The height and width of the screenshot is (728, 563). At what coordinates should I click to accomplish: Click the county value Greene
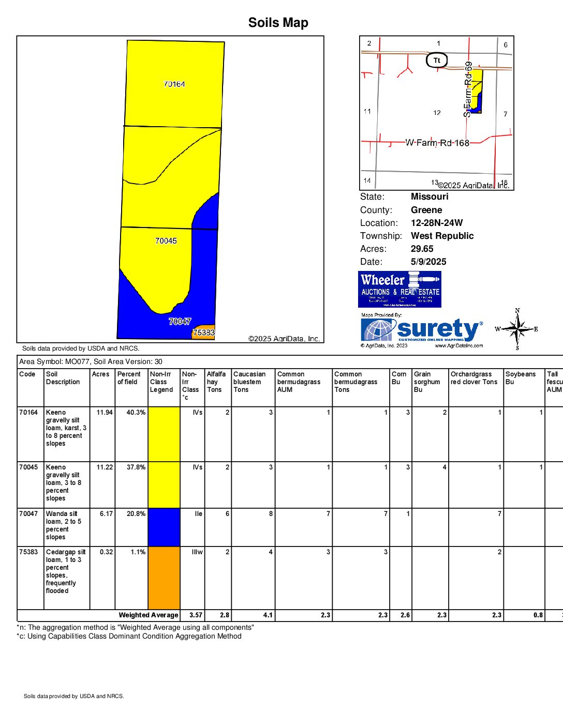pos(426,210)
